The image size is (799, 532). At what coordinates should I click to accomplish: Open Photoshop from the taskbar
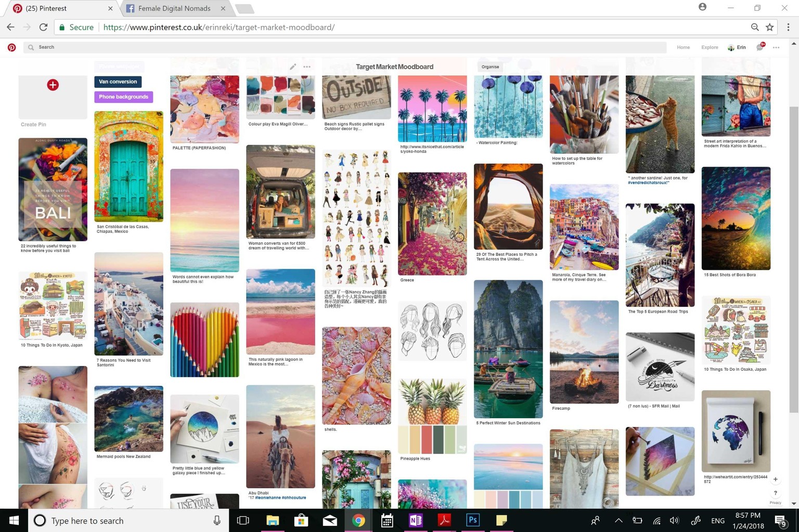point(472,520)
